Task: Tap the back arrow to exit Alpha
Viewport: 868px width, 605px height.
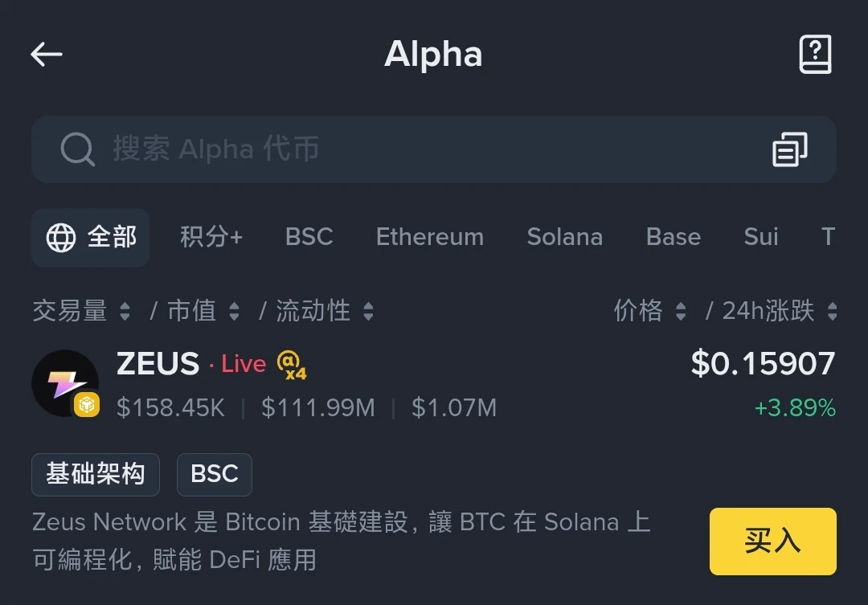Action: (46, 54)
